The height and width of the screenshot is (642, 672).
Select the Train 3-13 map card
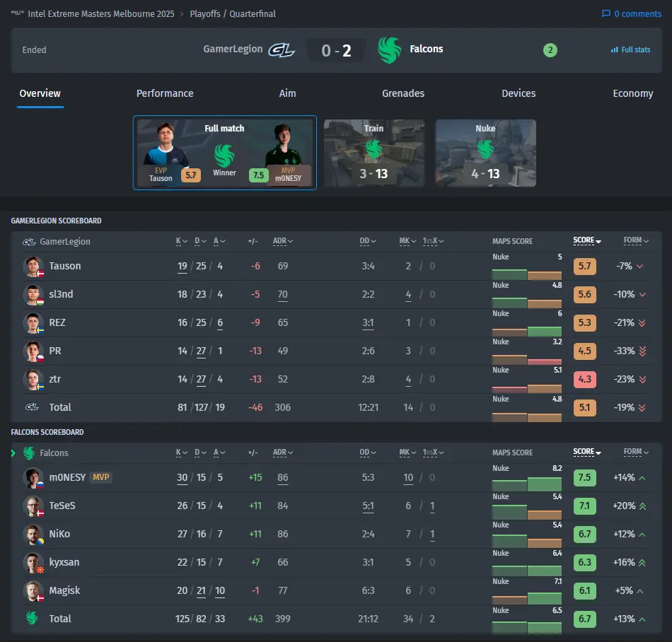point(374,153)
